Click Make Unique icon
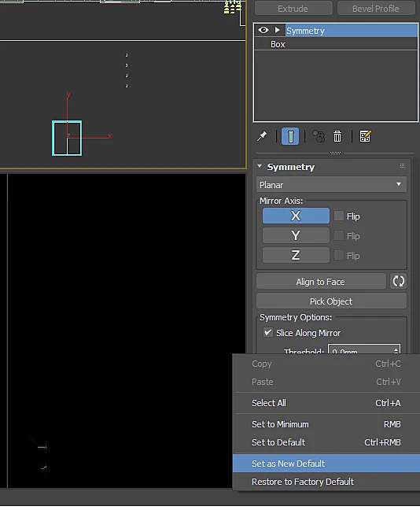Screen dimensions: 420x510 319,136
